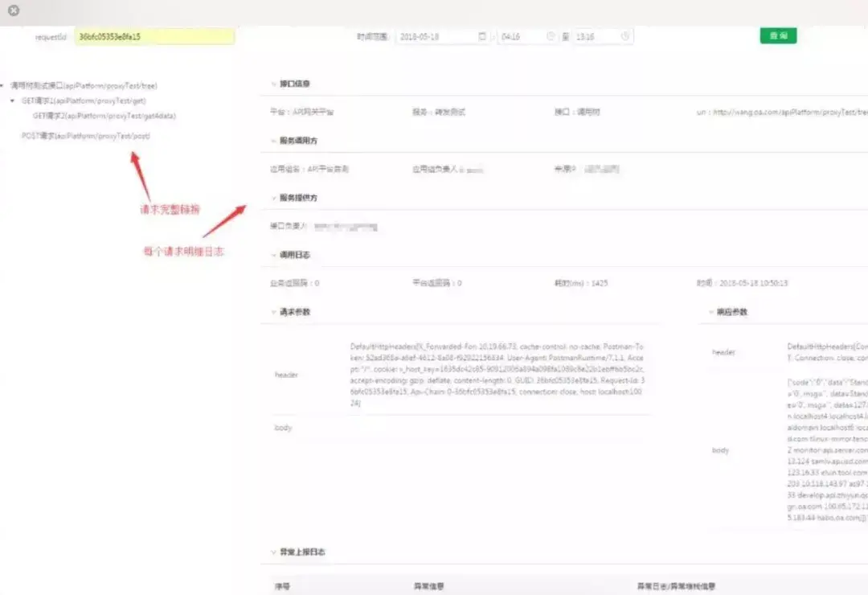Image resolution: width=868 pixels, height=595 pixels.
Task: Collapse the 服务调用方 section chevron
Action: click(273, 142)
